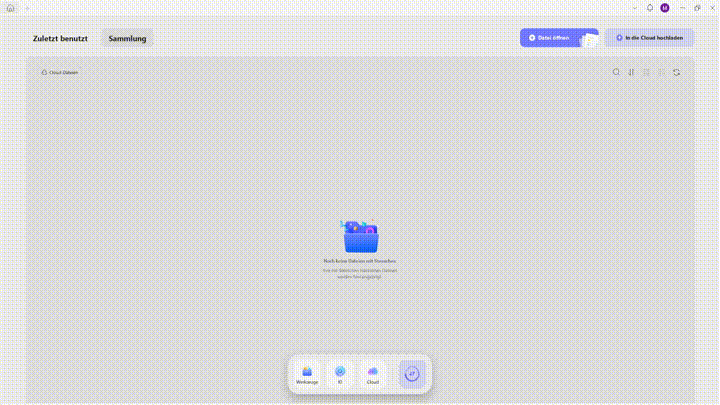Open the notifications bell
The height and width of the screenshot is (405, 720).
click(x=650, y=8)
